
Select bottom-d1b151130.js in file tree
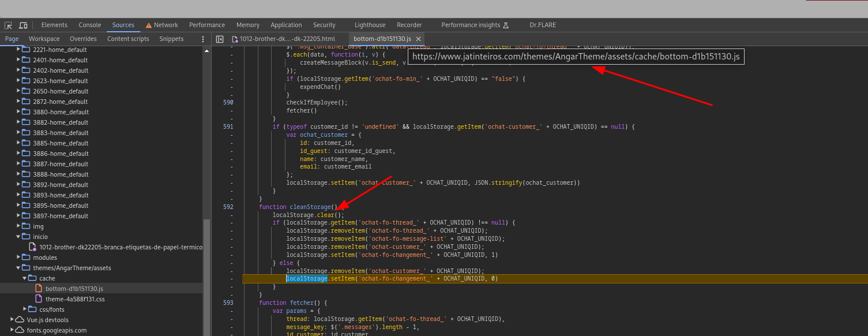74,289
